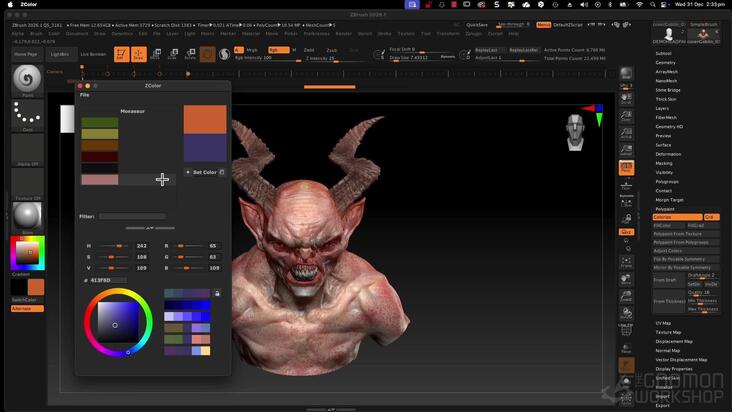
Task: Click the Sculptris Pro swirl icon
Action: (x=225, y=54)
